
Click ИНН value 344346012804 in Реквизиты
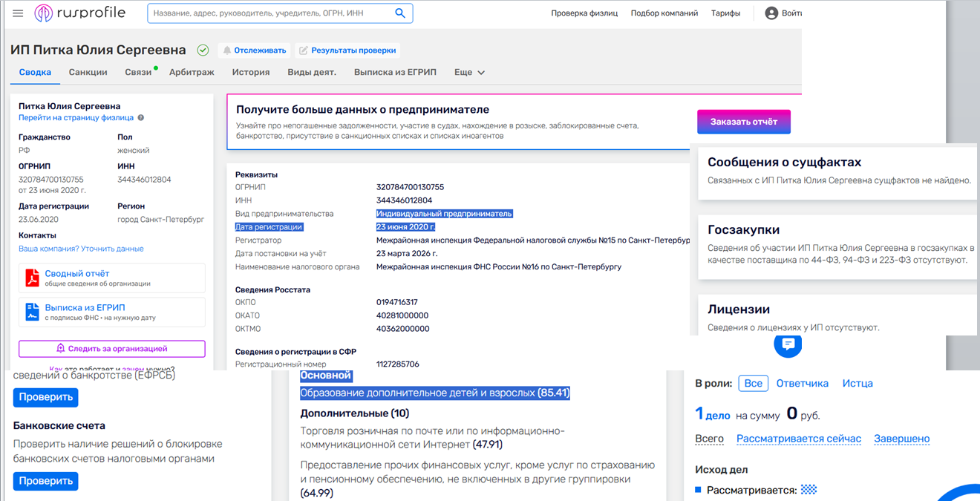pos(404,200)
